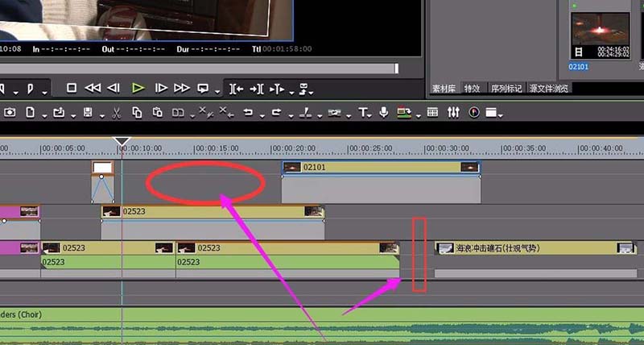Click the Delete clip X icon
Viewport: 644px width, 345px height.
pyautogui.click(x=206, y=112)
